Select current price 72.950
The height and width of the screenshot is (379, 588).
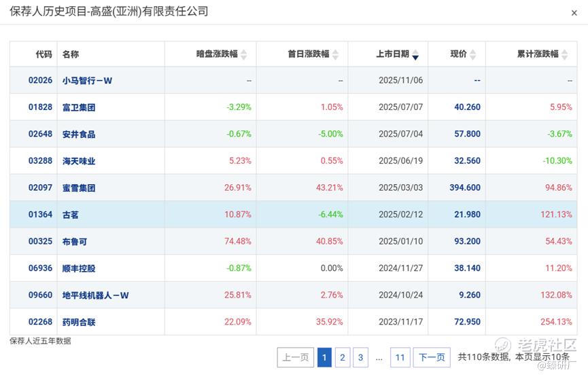point(467,322)
